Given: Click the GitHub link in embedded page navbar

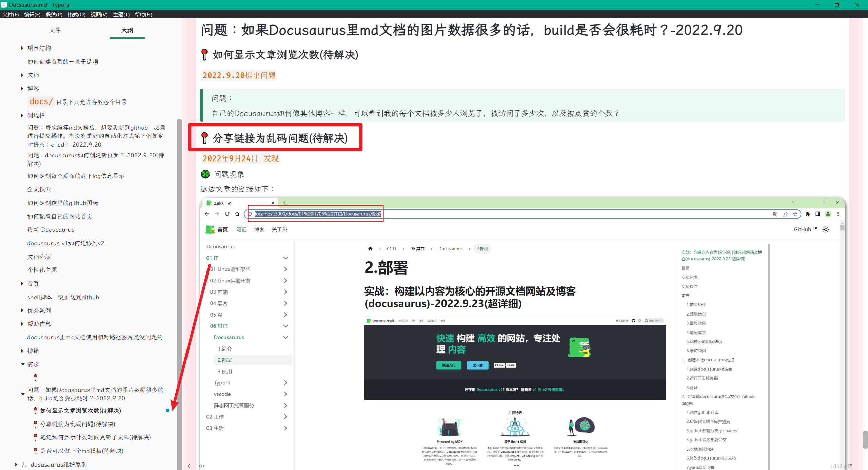Looking at the screenshot, I should [x=805, y=230].
